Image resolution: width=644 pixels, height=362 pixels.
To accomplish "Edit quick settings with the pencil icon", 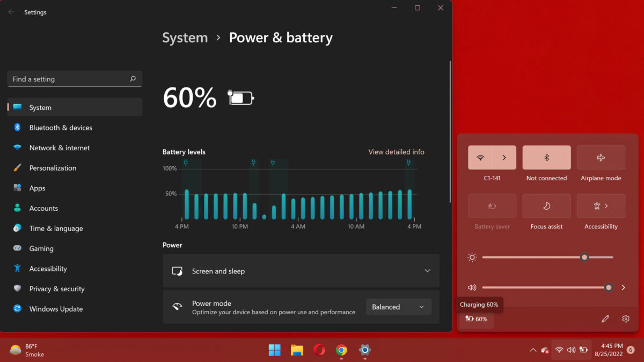I will click(605, 319).
